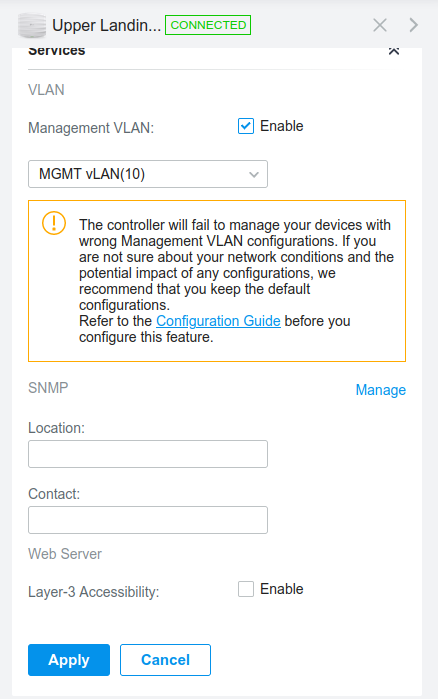Image resolution: width=438 pixels, height=699 pixels.
Task: Apply the configuration changes
Action: tap(69, 660)
